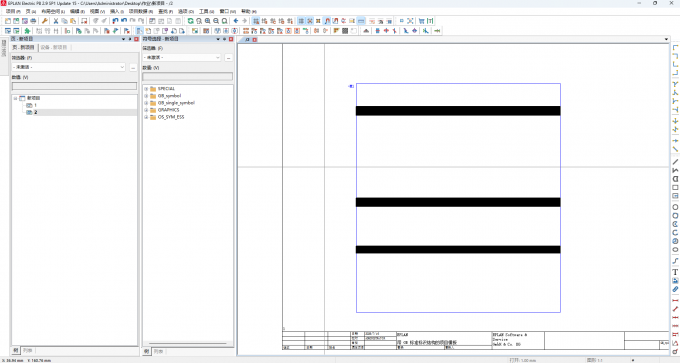Image resolution: width=680 pixels, height=363 pixels.
Task: Click the Copy icon in the toolbar
Action: [x=64, y=21]
